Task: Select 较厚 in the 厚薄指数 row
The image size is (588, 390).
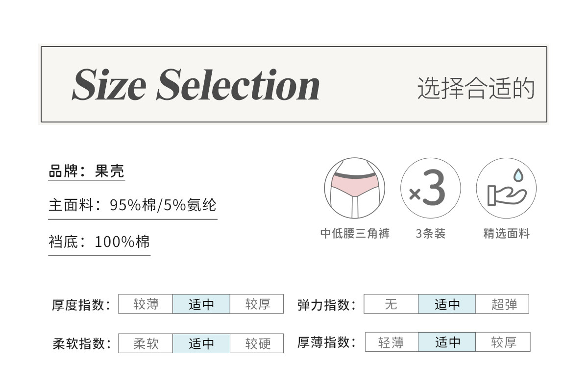Action: (503, 342)
